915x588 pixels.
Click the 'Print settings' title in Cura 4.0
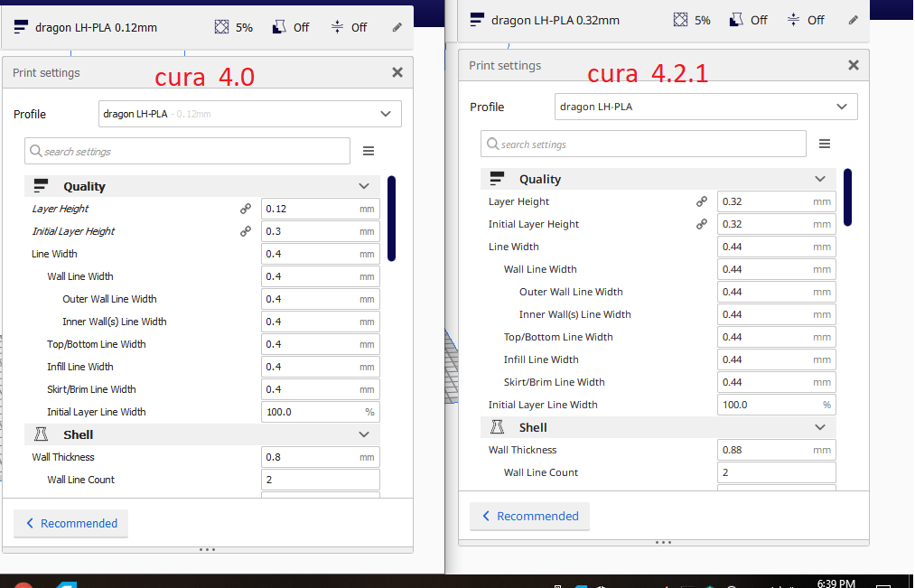pos(46,73)
